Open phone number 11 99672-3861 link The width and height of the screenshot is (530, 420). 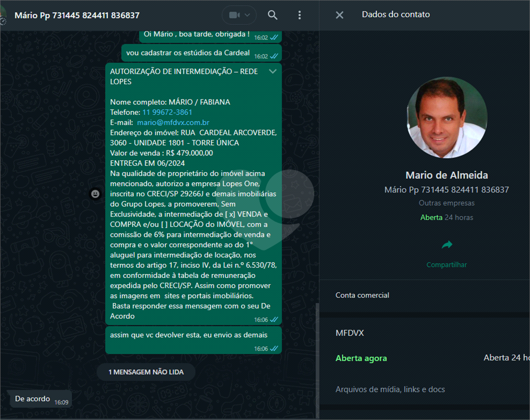tap(167, 112)
